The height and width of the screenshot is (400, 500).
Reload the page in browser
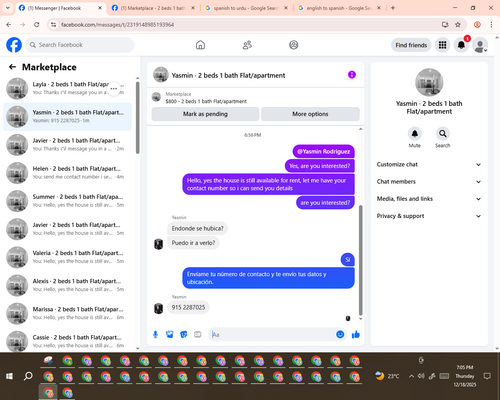37,24
